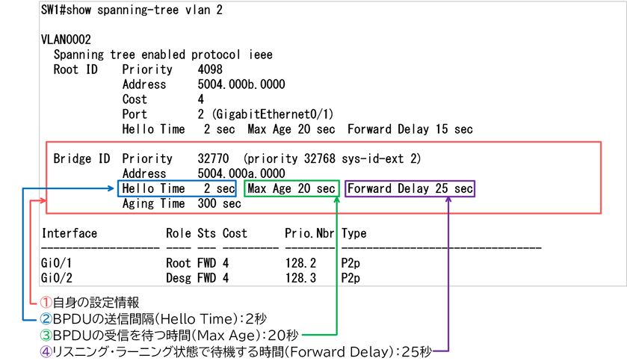This screenshot has width=627, height=364.
Task: Click the blue circled number ② marker
Action: click(x=46, y=319)
